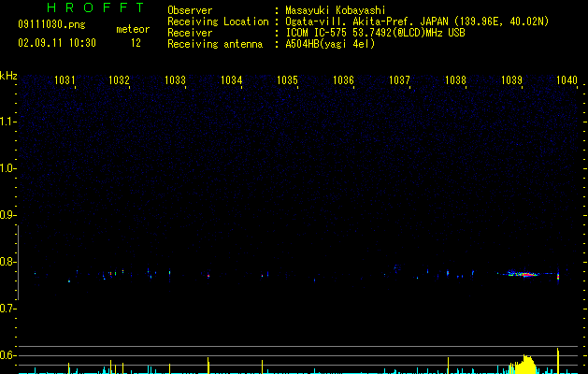Select the observer name Masayuki Kobayashi
The height and width of the screenshot is (374, 588).
click(x=336, y=10)
